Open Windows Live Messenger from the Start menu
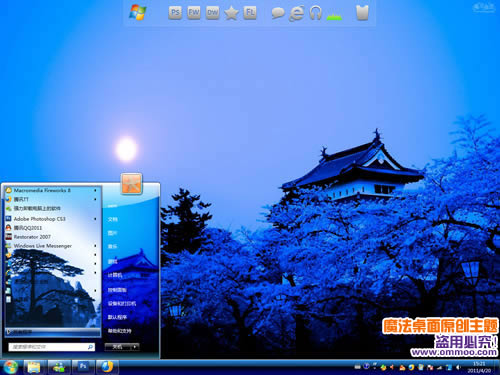Screen dimensions: 500x375 (x=52, y=246)
